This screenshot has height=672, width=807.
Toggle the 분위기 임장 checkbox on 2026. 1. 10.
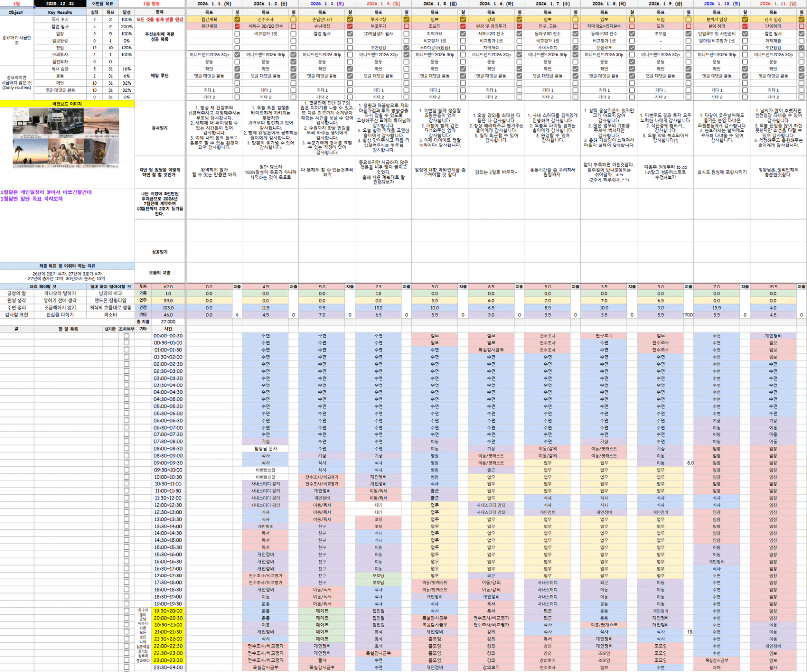pyautogui.click(x=745, y=20)
